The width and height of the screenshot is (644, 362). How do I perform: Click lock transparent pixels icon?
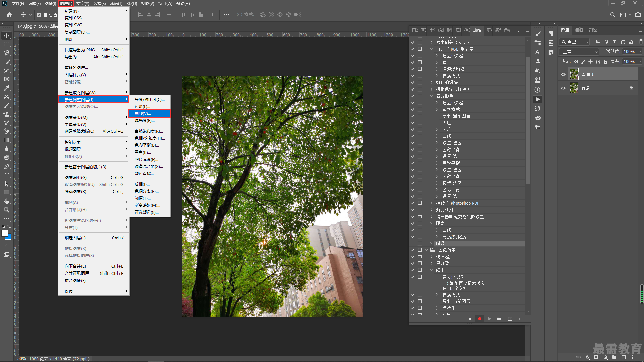pyautogui.click(x=576, y=62)
